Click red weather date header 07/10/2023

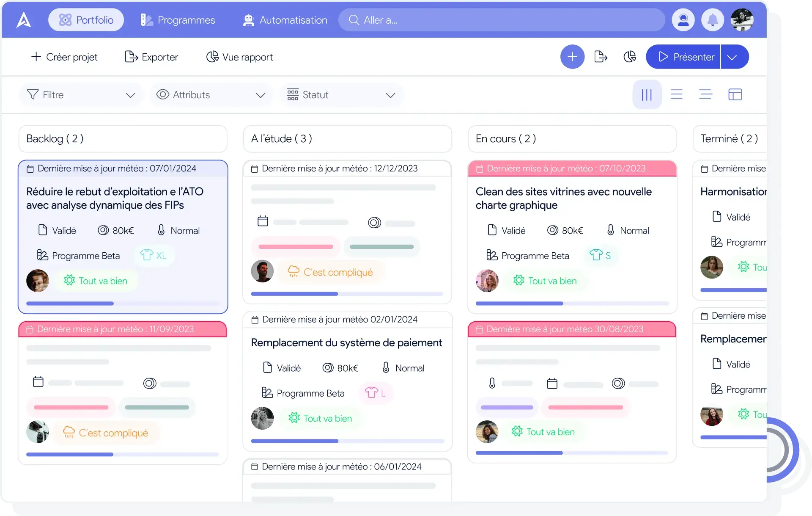pos(572,168)
